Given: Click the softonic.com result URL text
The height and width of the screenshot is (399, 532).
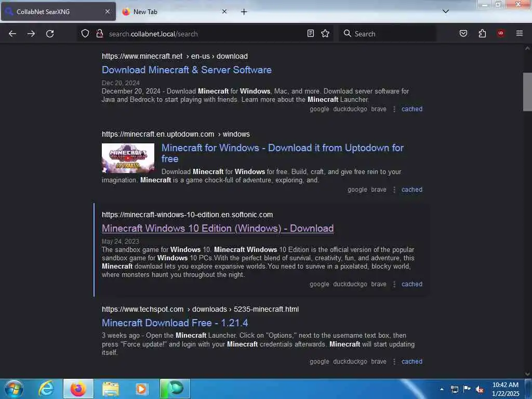Looking at the screenshot, I should 187,215.
